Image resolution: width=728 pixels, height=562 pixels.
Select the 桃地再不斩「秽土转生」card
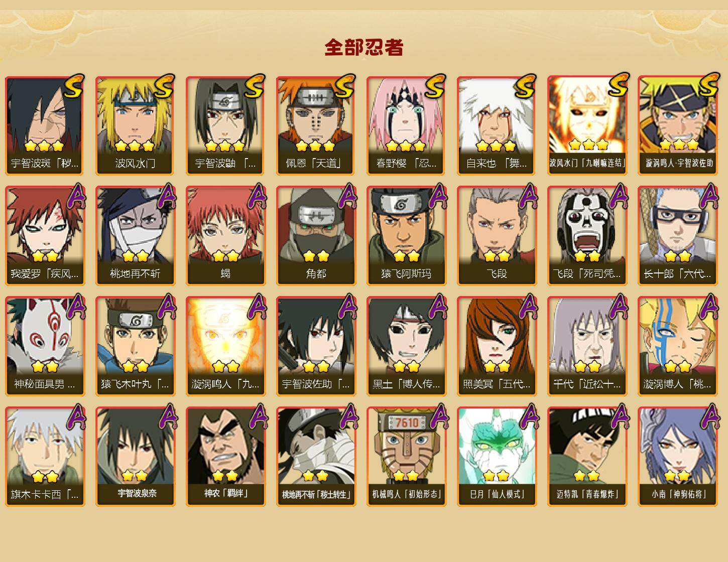click(316, 456)
